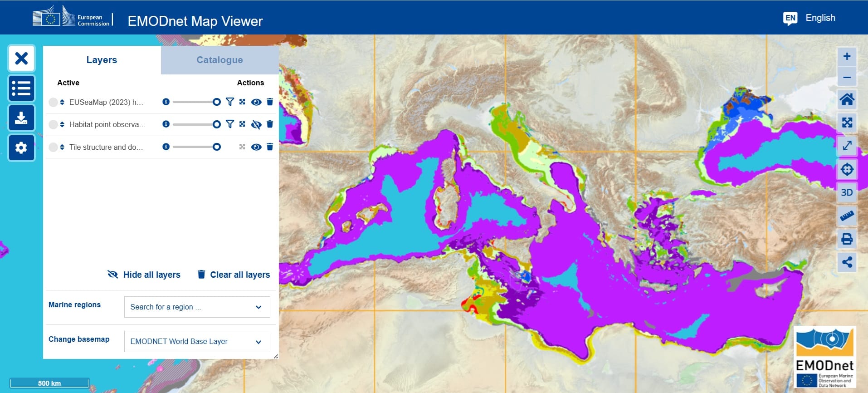Image resolution: width=868 pixels, height=393 pixels.
Task: Adjust Tile structure layer opacity slider
Action: 196,147
